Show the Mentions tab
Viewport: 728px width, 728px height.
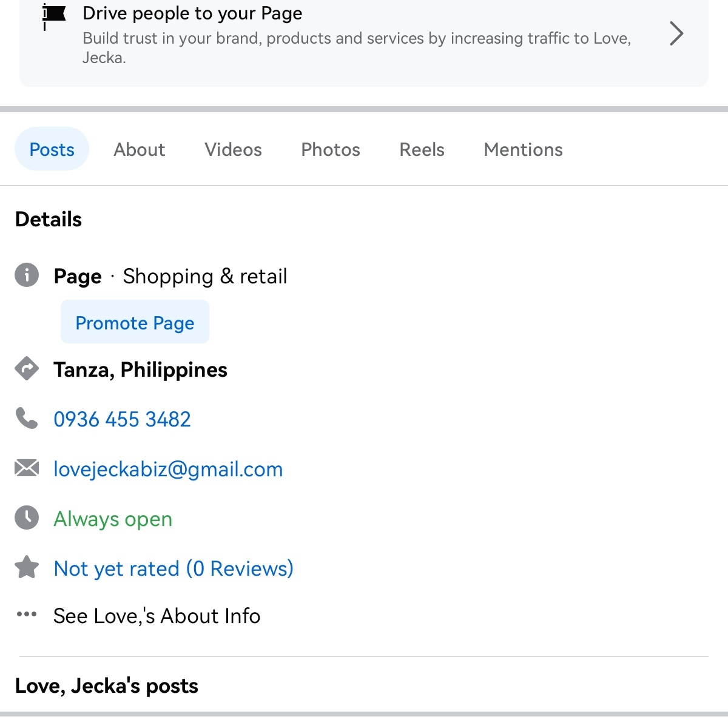coord(523,149)
